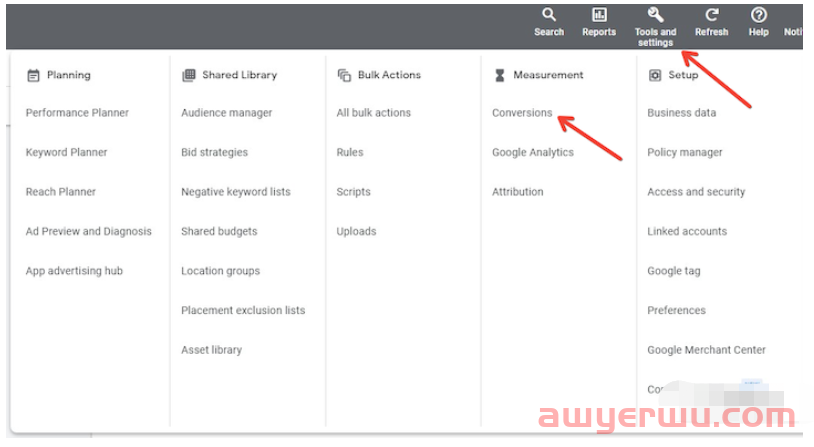Click the Search magnifier icon
The width and height of the screenshot is (814, 447).
click(x=549, y=15)
